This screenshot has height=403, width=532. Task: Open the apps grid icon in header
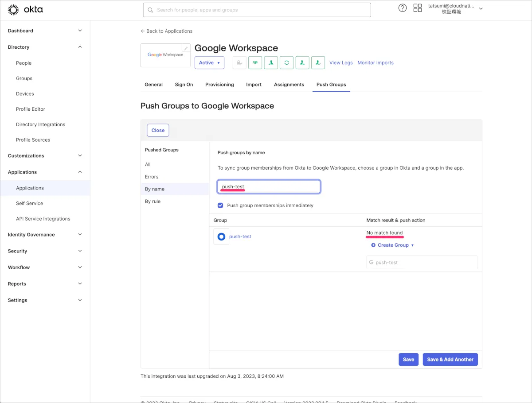coord(417,8)
